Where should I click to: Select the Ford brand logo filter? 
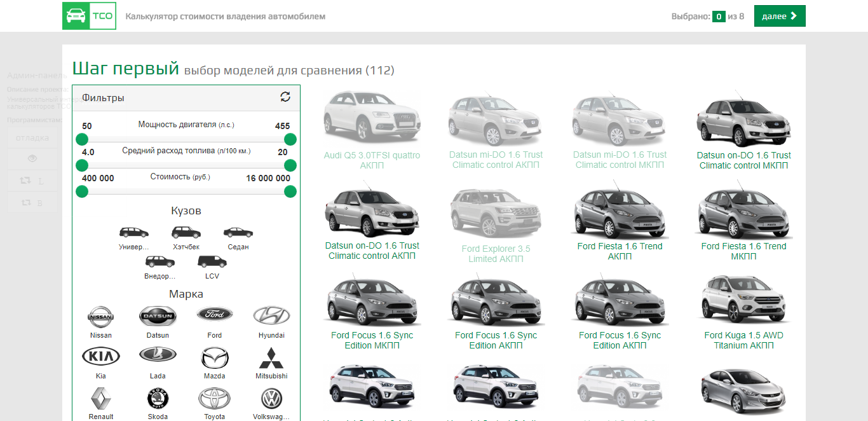click(x=215, y=315)
